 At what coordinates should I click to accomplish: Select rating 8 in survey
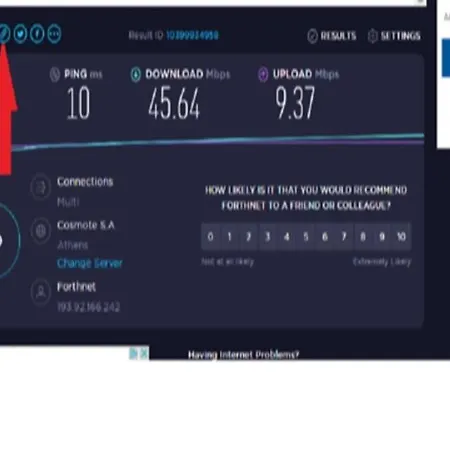pyautogui.click(x=363, y=236)
